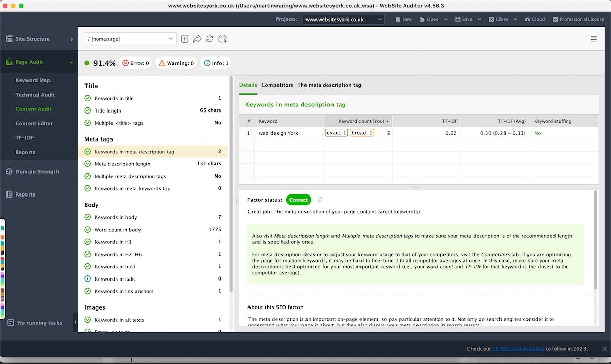Image resolution: width=611 pixels, height=364 pixels.
Task: Dismiss the bottom notification with X
Action: coord(604,349)
